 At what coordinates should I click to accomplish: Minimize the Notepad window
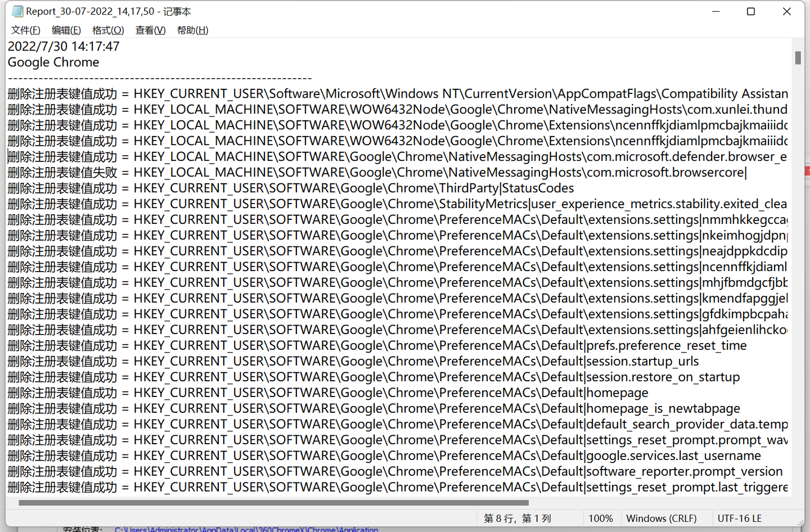pos(716,11)
